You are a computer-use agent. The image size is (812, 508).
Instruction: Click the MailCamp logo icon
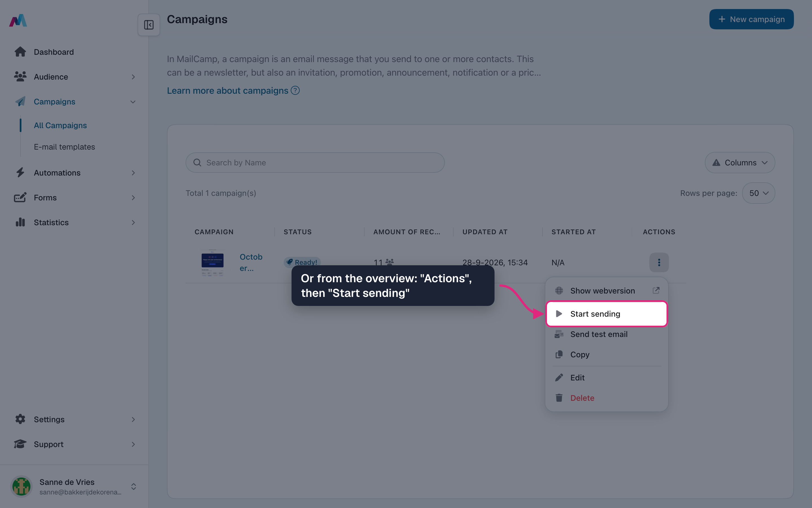coord(18,20)
